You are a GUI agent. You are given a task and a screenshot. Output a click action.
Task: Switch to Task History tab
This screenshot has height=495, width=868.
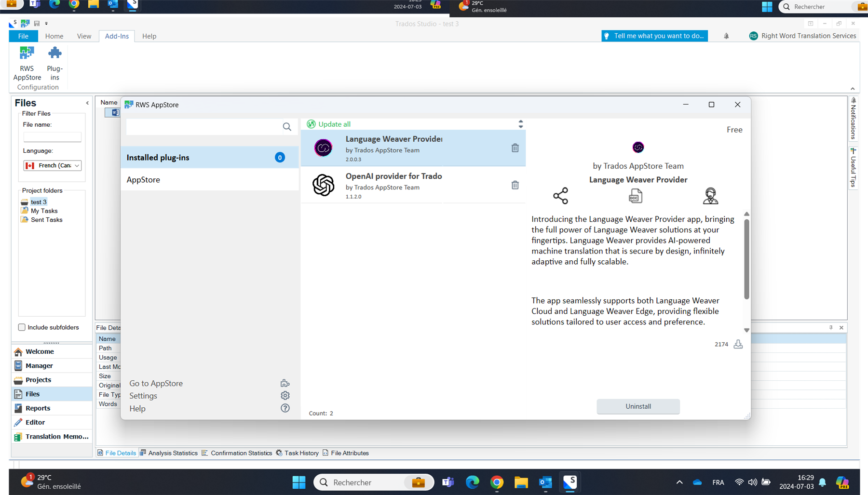297,453
